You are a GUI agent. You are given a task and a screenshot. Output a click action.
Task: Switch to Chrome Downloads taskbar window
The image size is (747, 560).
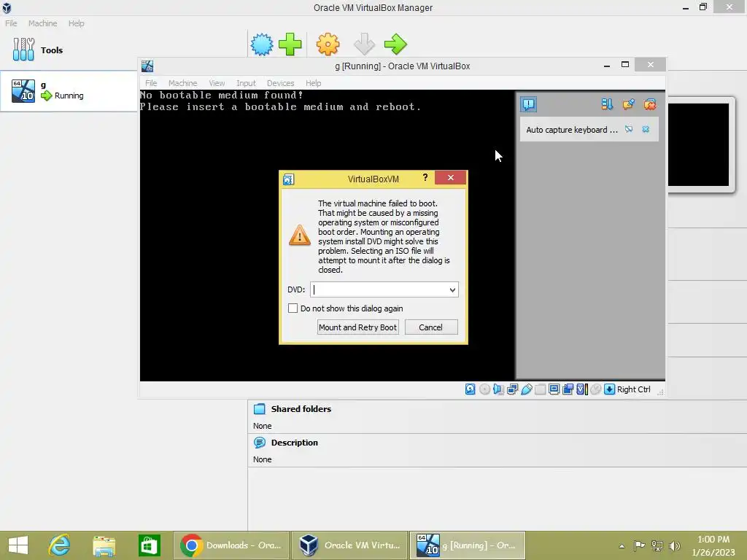click(231, 545)
